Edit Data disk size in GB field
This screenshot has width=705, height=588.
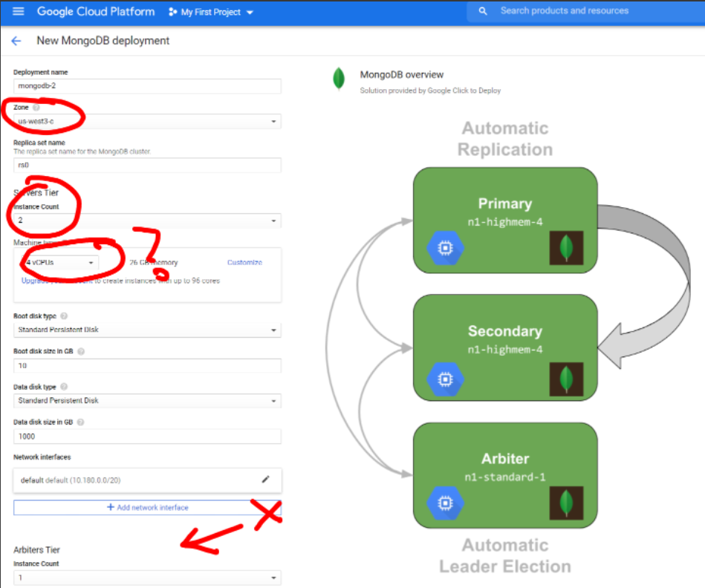tap(148, 436)
